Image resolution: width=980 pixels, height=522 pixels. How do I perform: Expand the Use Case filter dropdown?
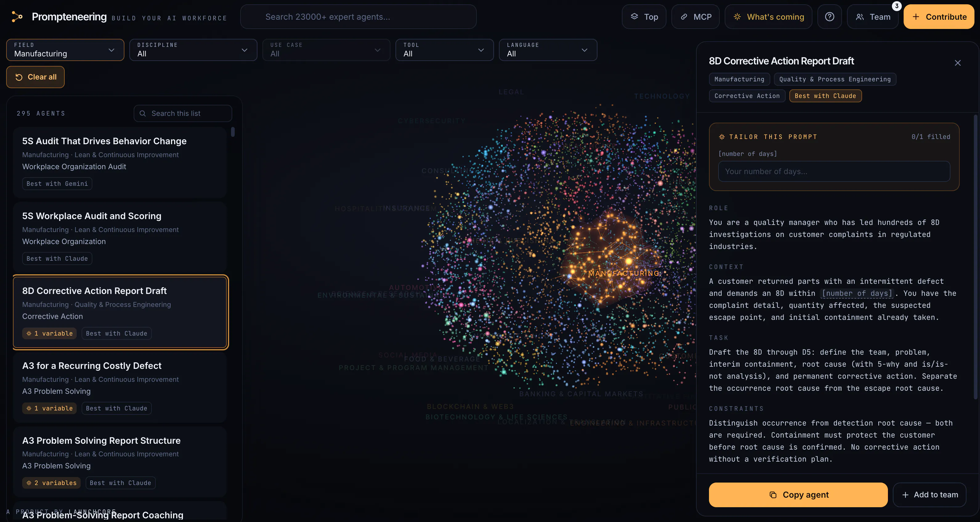point(326,50)
